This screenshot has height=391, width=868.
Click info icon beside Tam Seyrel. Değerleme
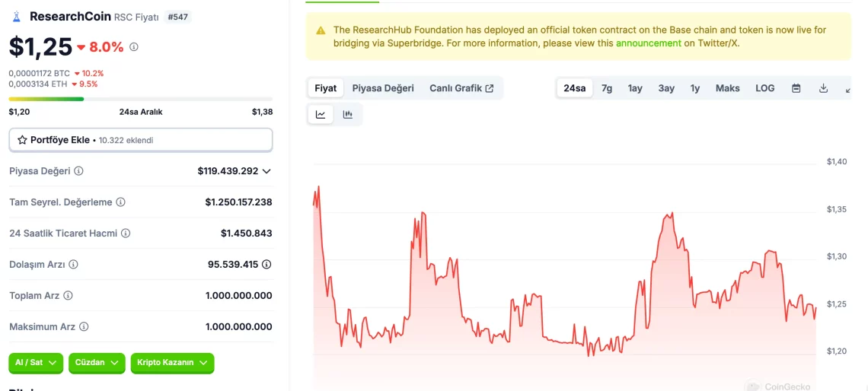click(121, 202)
